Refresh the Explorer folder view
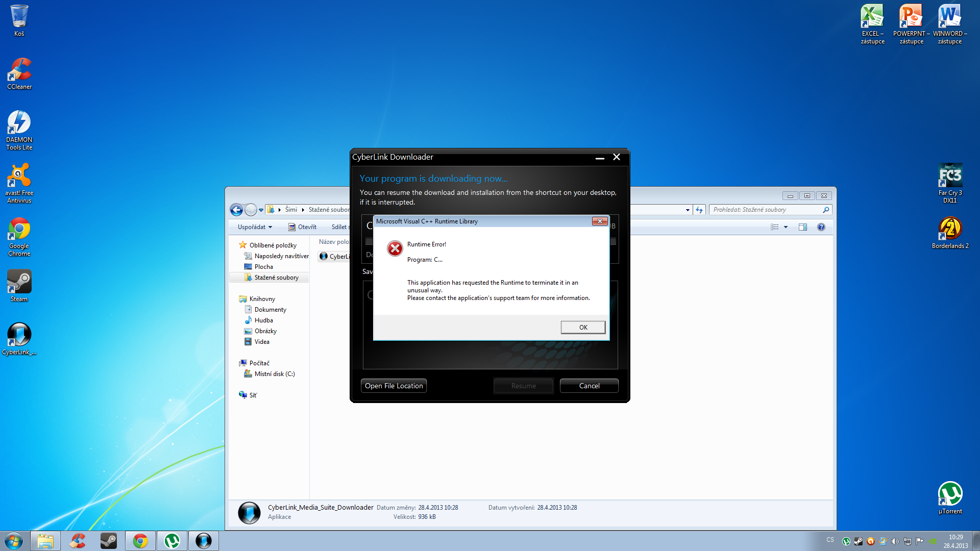This screenshot has height=551, width=980. coord(699,210)
